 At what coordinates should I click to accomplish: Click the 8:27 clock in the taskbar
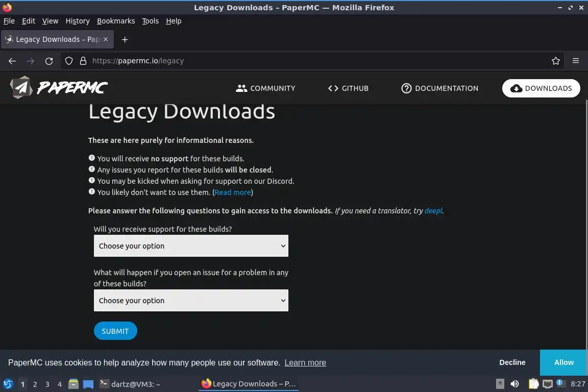coord(578,384)
